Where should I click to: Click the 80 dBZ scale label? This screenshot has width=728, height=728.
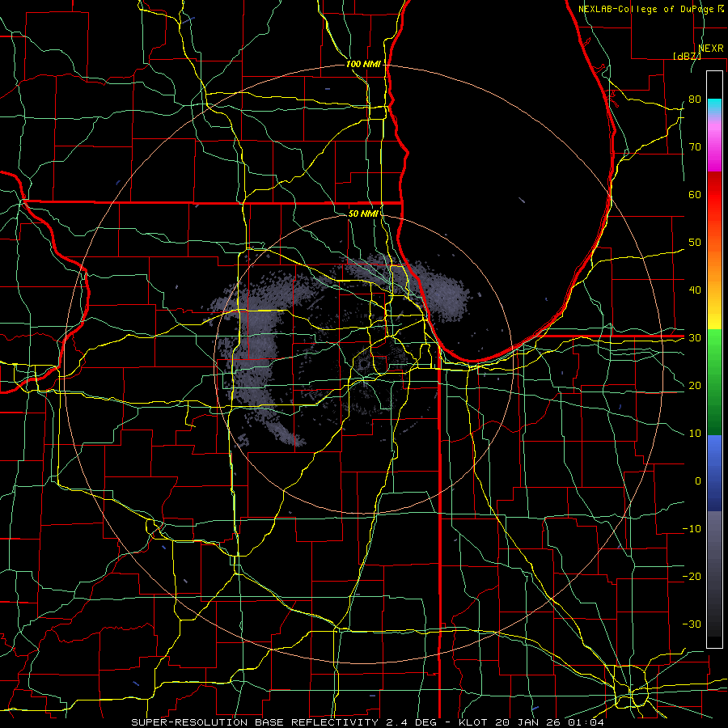coord(695,99)
